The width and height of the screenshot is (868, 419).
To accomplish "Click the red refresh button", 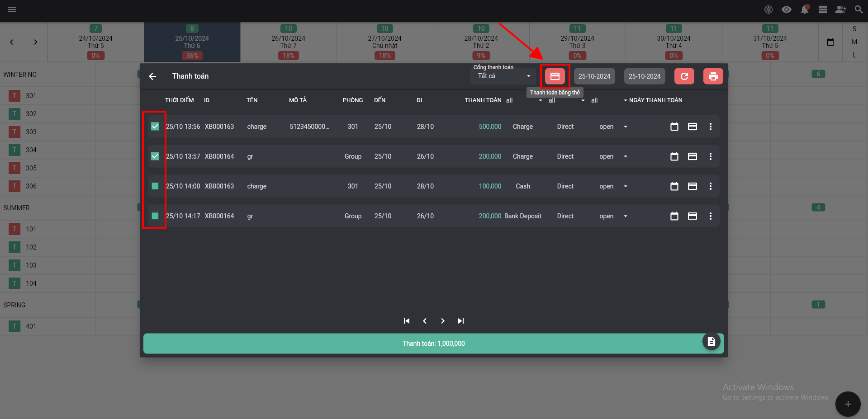I will point(684,76).
